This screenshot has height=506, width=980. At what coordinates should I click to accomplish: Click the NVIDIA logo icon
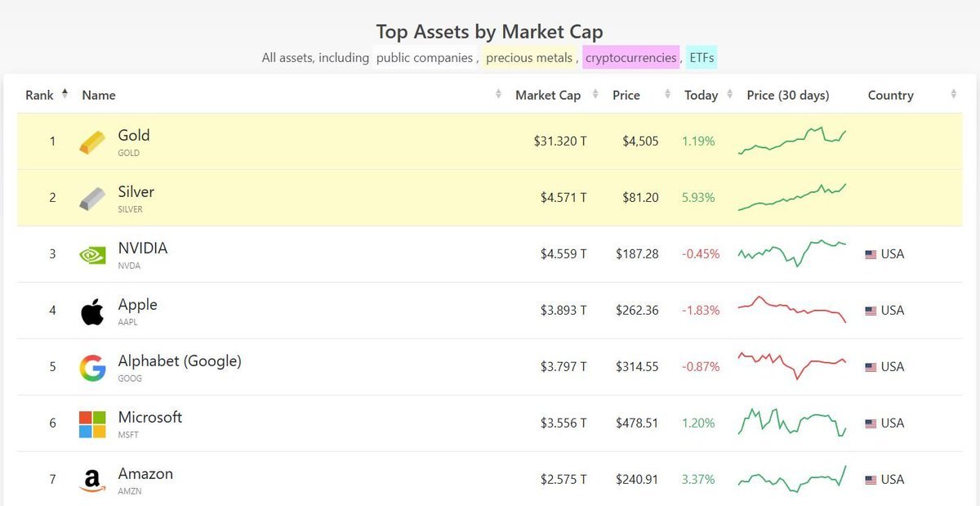(92, 254)
